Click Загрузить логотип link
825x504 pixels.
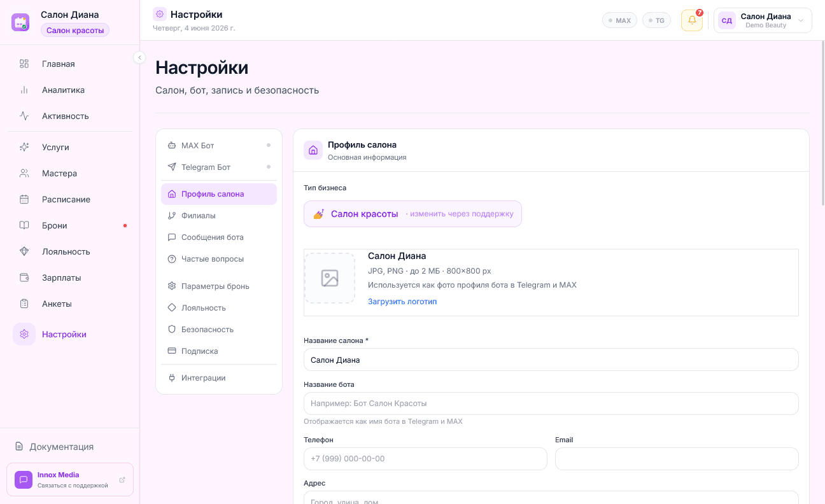[402, 302]
